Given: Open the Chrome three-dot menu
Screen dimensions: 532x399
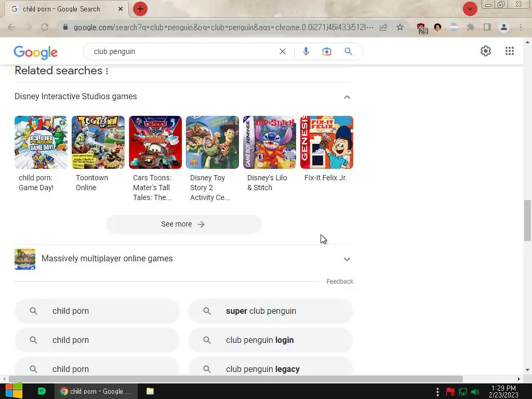Looking at the screenshot, I should pos(521,27).
